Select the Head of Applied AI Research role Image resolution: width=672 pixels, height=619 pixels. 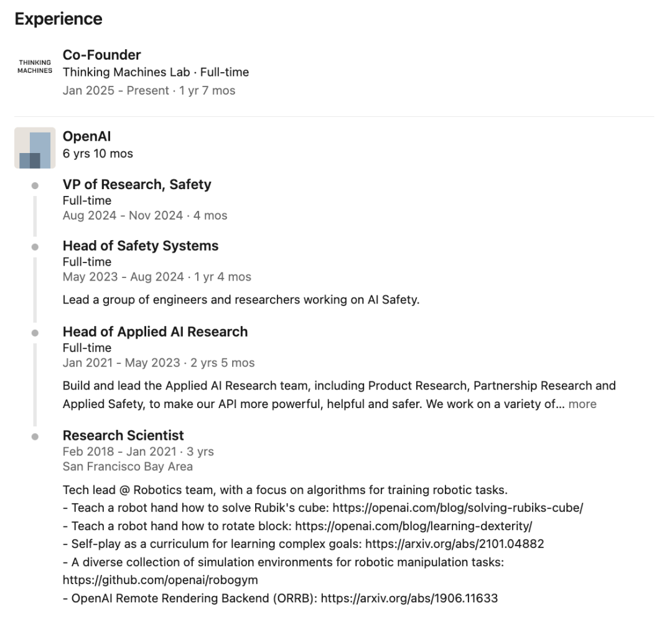155,332
